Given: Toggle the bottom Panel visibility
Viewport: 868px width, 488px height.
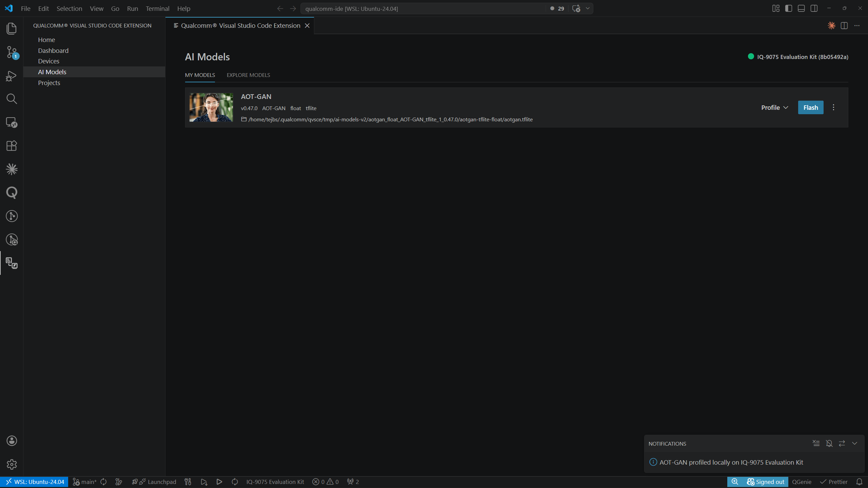Looking at the screenshot, I should coord(801,8).
